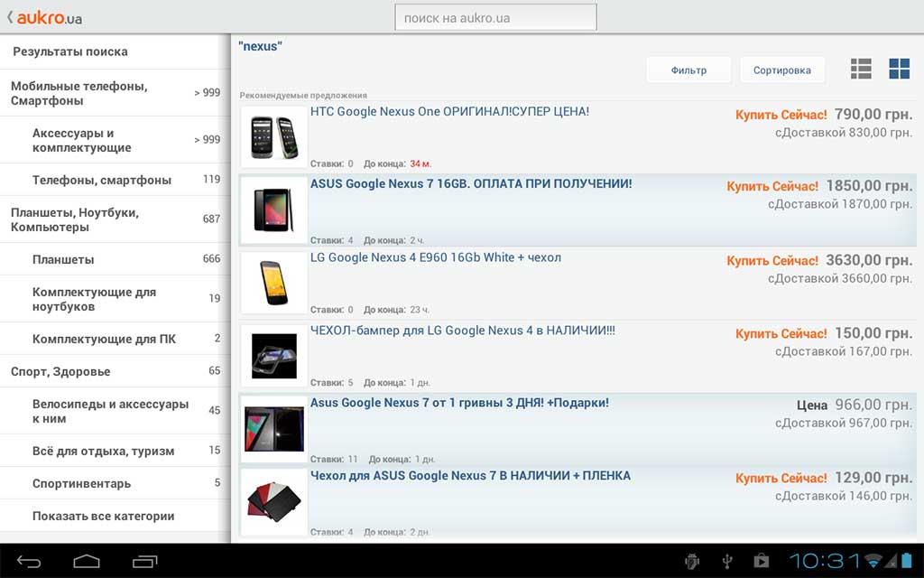The height and width of the screenshot is (578, 924).
Task: Select Комплектующие для ноутбуков subcategory
Action: (x=115, y=299)
